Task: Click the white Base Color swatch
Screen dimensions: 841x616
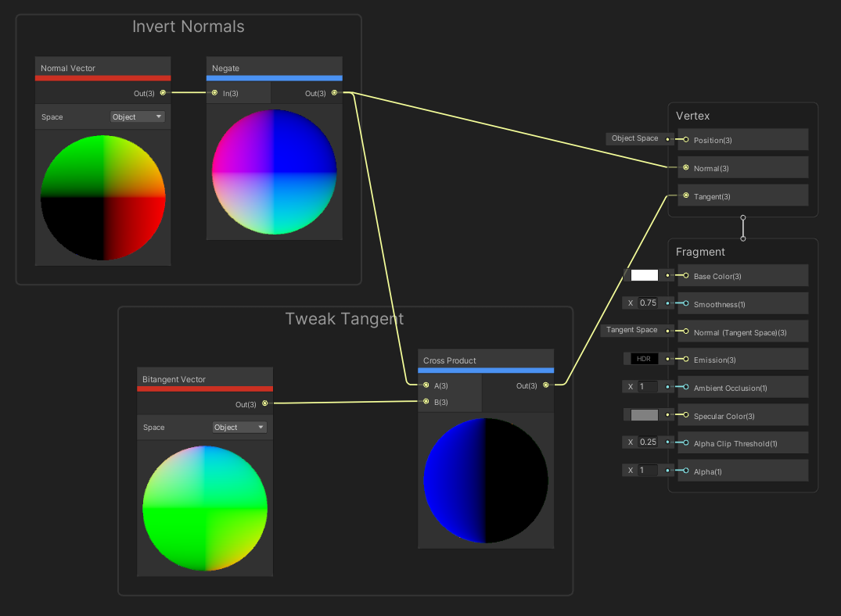Action: point(643,274)
